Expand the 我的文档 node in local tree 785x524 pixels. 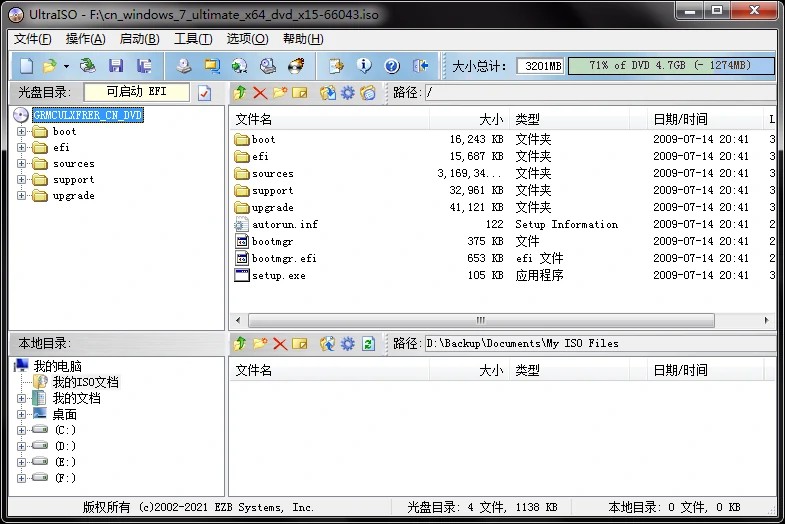click(x=21, y=399)
